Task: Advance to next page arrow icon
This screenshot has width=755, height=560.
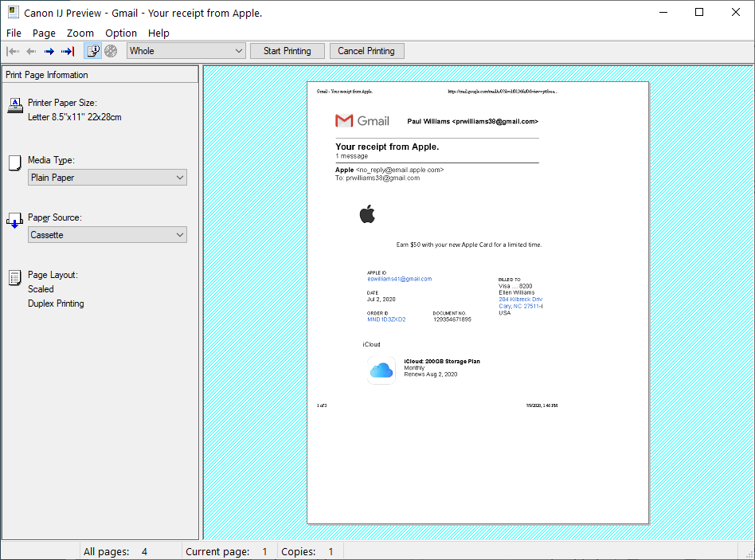Action: 49,51
